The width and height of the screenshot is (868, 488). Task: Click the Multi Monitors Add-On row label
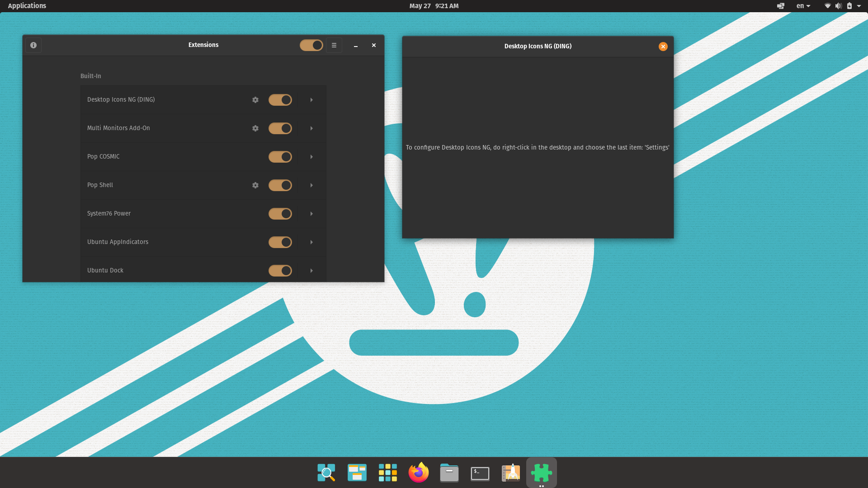click(x=118, y=128)
